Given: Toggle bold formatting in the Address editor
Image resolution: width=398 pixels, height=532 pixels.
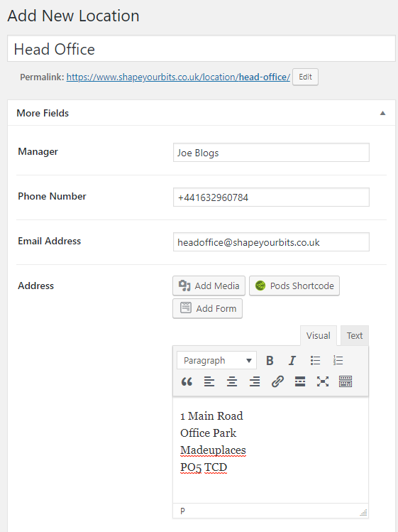Looking at the screenshot, I should [270, 360].
